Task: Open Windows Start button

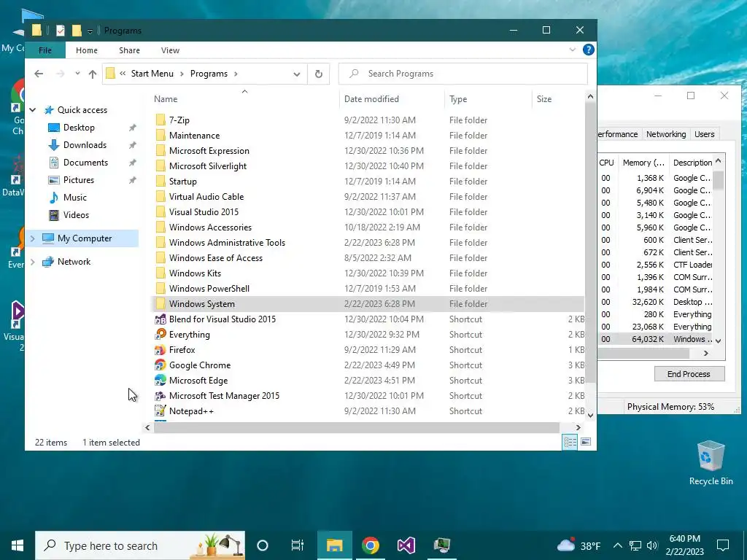Action: pos(18,545)
